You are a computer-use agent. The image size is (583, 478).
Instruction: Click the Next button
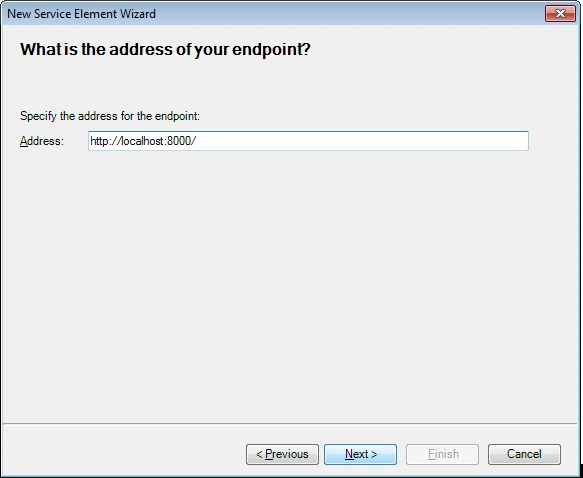[360, 454]
